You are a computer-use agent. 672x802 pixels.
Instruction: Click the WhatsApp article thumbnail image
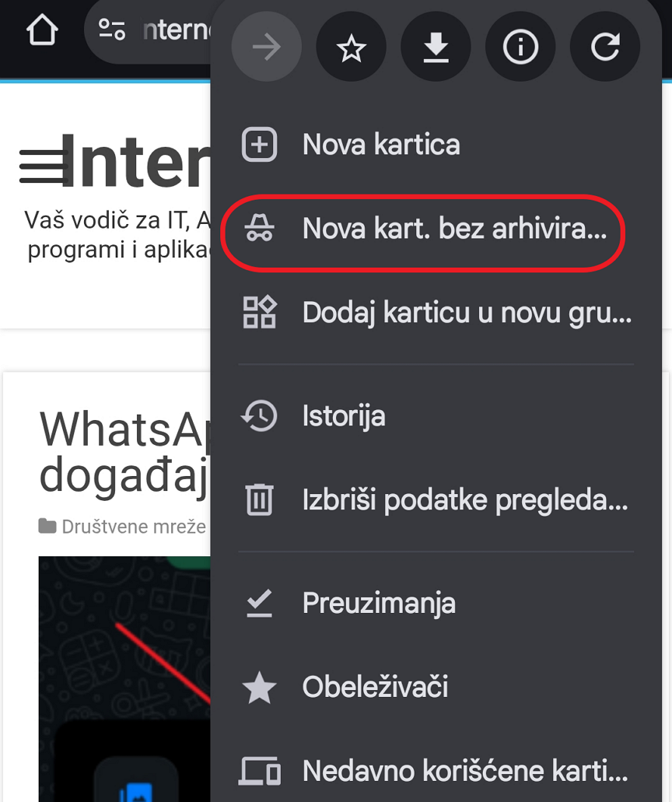[124, 679]
